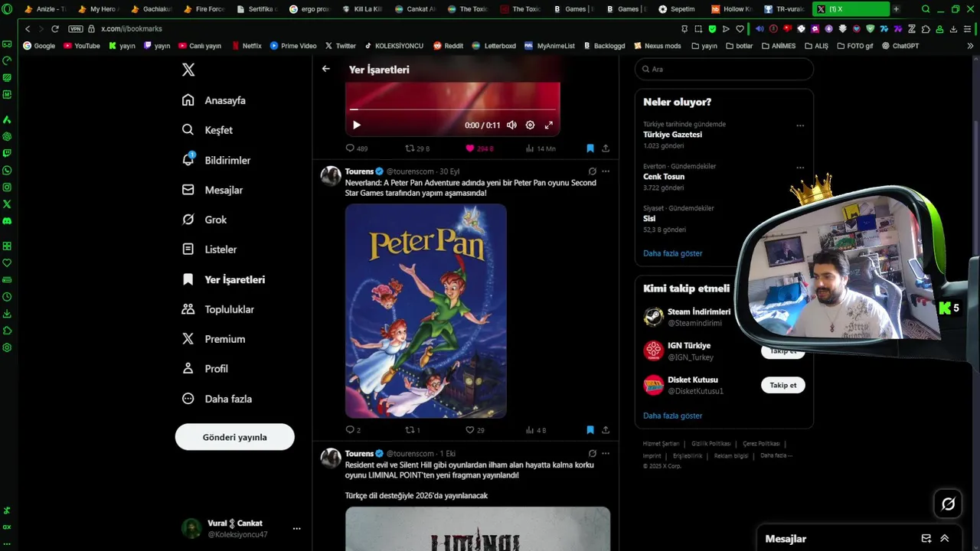Open a new browser tab
980x551 pixels.
click(x=896, y=9)
